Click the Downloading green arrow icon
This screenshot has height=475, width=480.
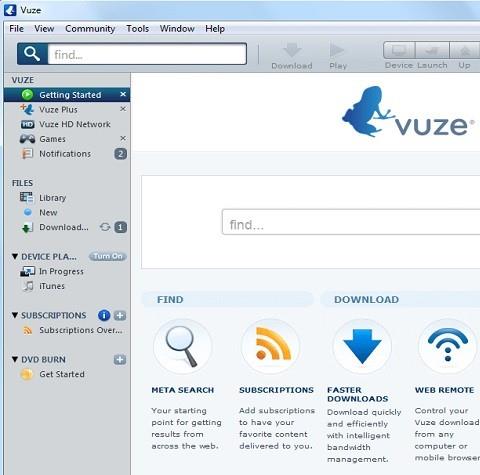(27, 228)
